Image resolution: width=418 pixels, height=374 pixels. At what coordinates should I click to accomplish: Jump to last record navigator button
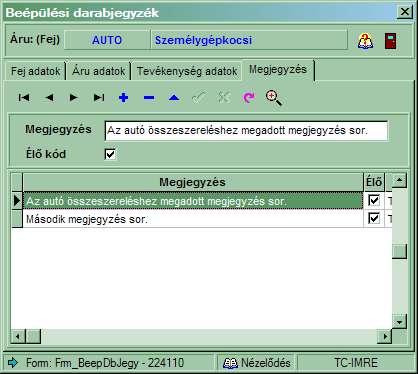pos(99,98)
